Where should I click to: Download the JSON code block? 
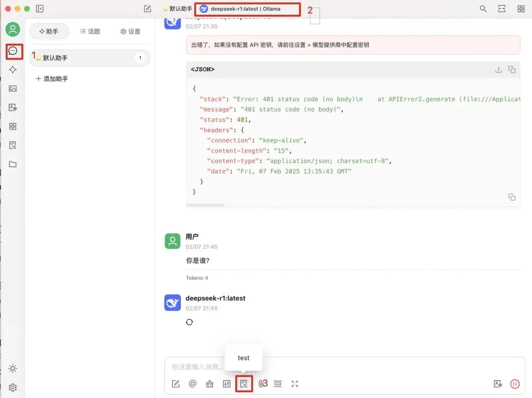pos(499,70)
